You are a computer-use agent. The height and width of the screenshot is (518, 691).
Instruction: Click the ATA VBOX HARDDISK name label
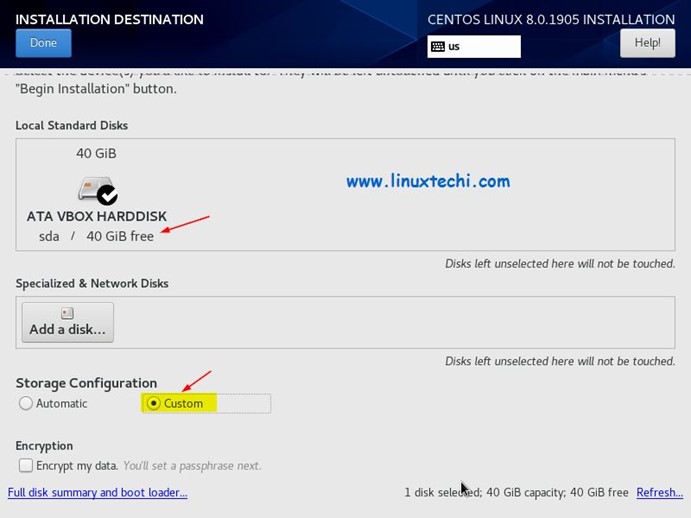[x=97, y=216]
